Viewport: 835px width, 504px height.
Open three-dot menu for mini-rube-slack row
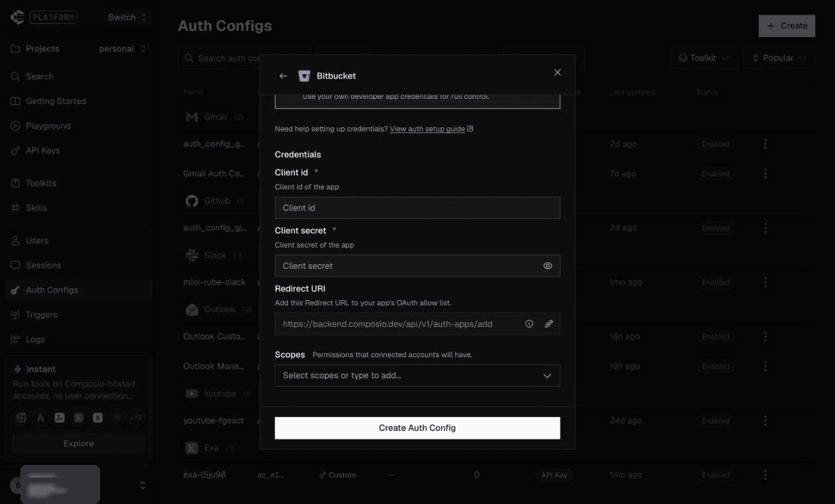765,282
